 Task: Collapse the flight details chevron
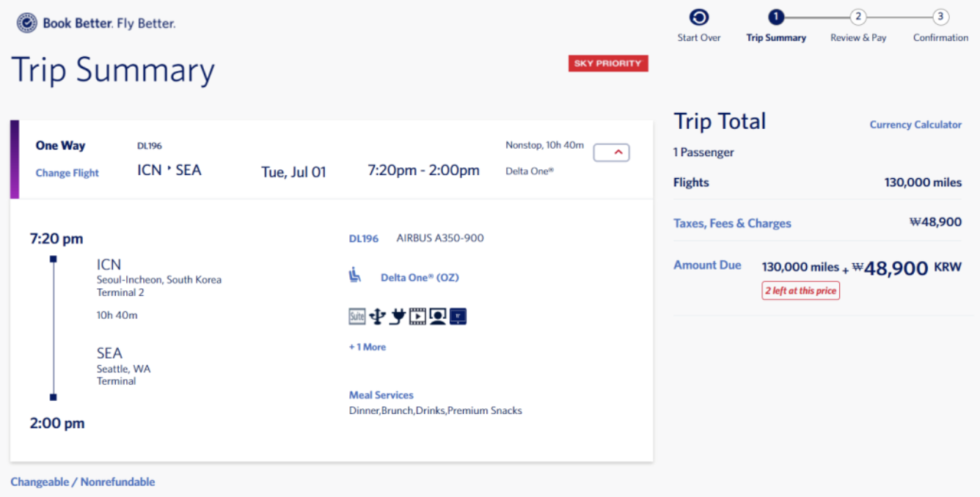[x=611, y=152]
